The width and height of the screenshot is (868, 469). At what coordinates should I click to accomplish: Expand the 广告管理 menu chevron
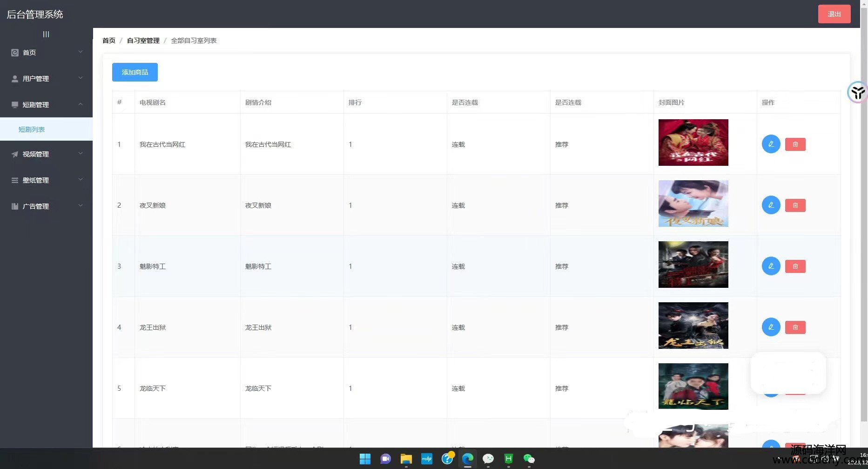(x=81, y=205)
